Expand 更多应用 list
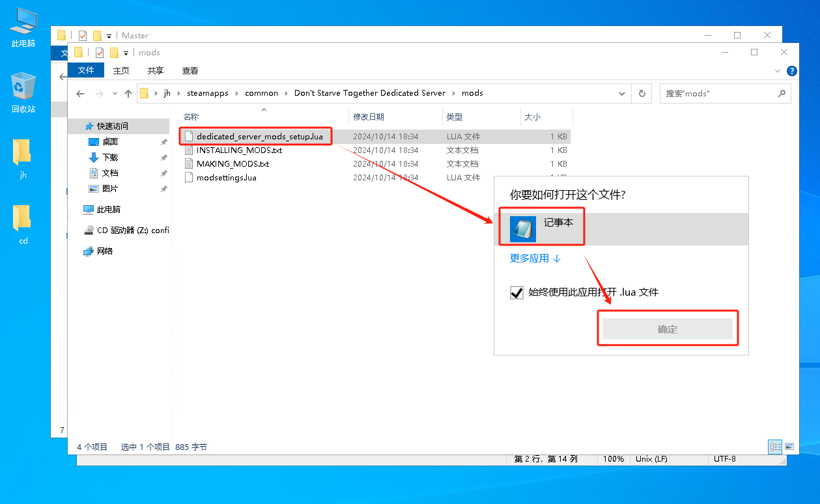The width and height of the screenshot is (820, 504). 535,259
